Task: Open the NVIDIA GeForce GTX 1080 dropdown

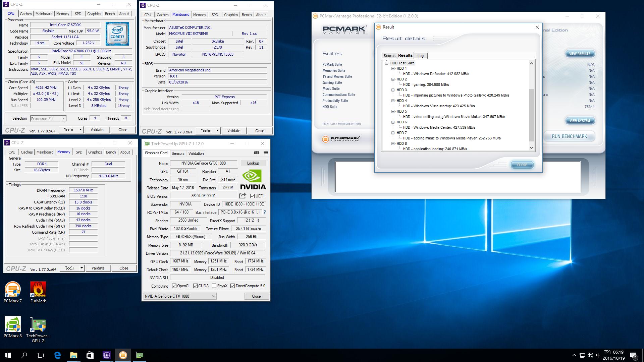Action: [213, 296]
